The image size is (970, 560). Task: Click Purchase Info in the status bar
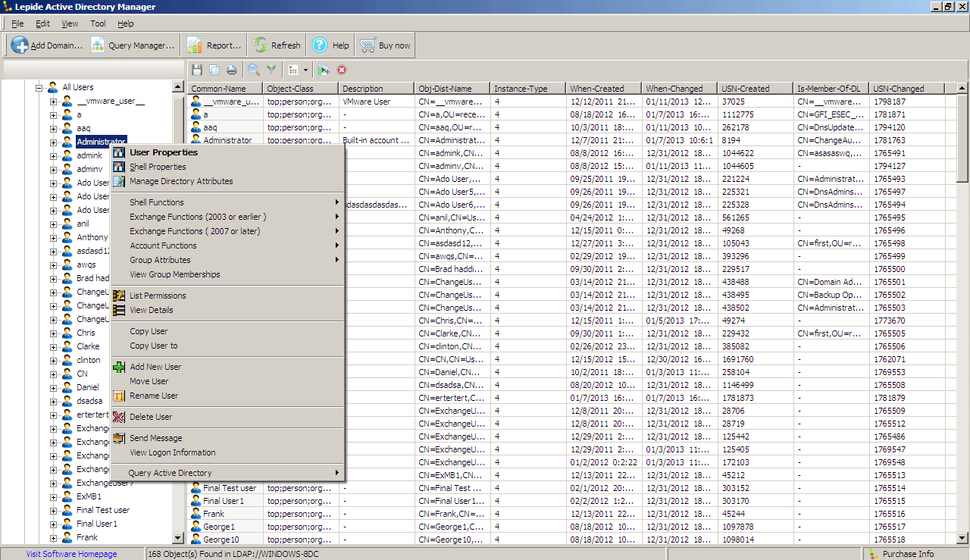pyautogui.click(x=909, y=554)
